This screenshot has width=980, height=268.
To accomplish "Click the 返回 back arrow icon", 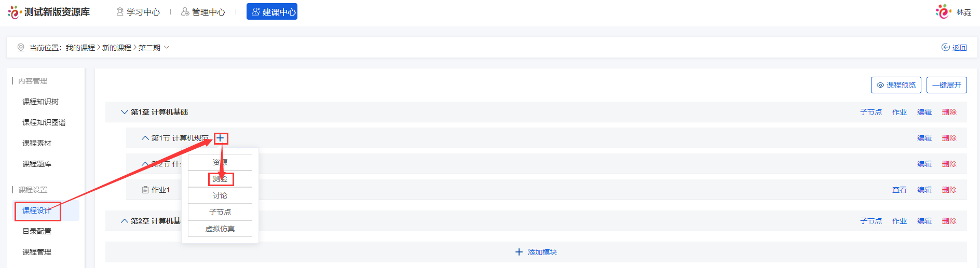I will pos(946,47).
